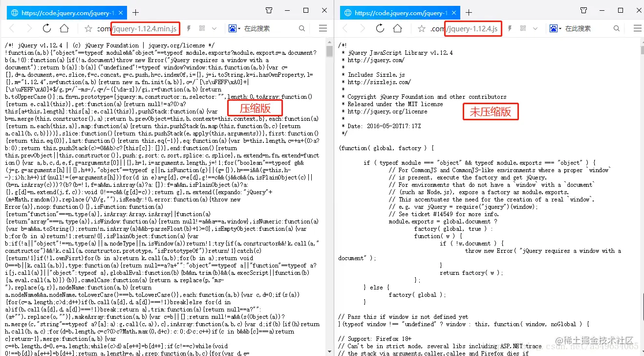Screen dimensions: 644x356
Task: Click the 'http://jquery.org/license' text in right window
Action: (387, 111)
